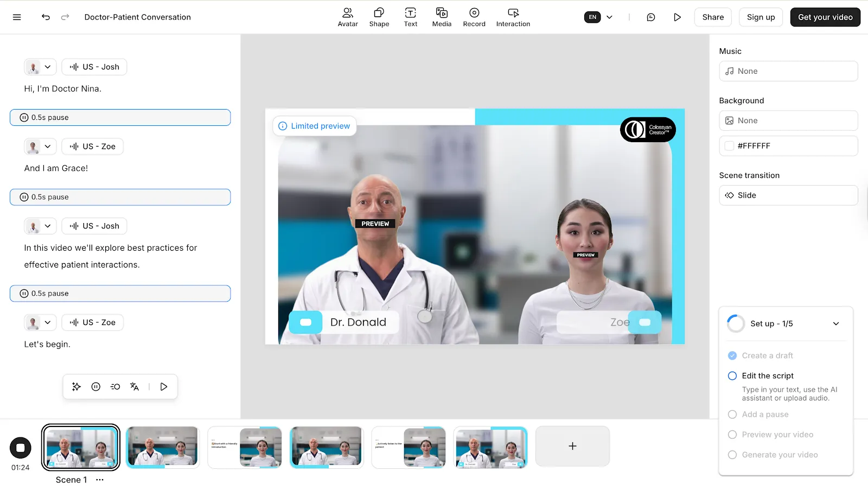Open the Scene transition Slide dropdown
This screenshot has height=490, width=868.
point(788,195)
